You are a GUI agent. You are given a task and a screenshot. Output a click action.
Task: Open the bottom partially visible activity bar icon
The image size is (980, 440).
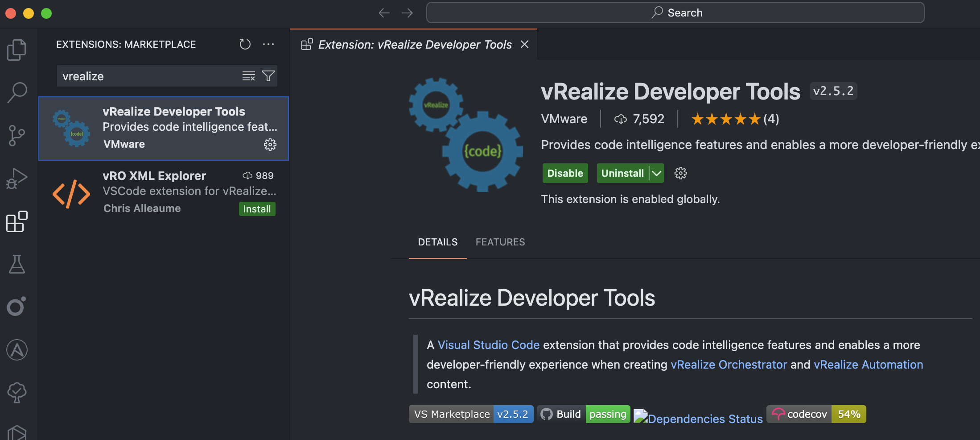click(17, 432)
